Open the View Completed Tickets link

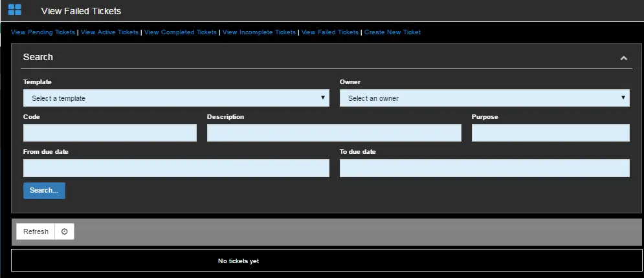pos(181,32)
